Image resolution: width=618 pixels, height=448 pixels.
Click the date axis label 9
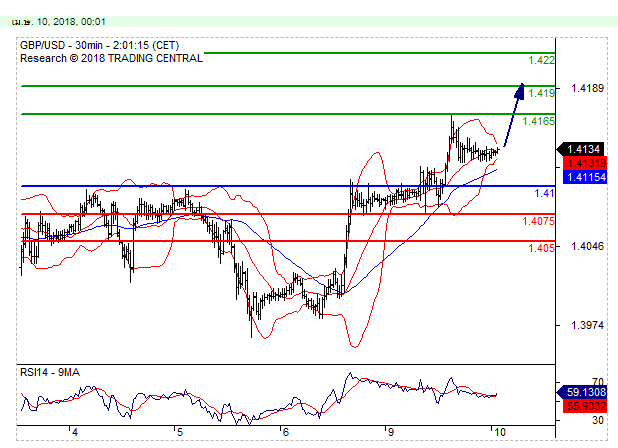click(x=390, y=432)
